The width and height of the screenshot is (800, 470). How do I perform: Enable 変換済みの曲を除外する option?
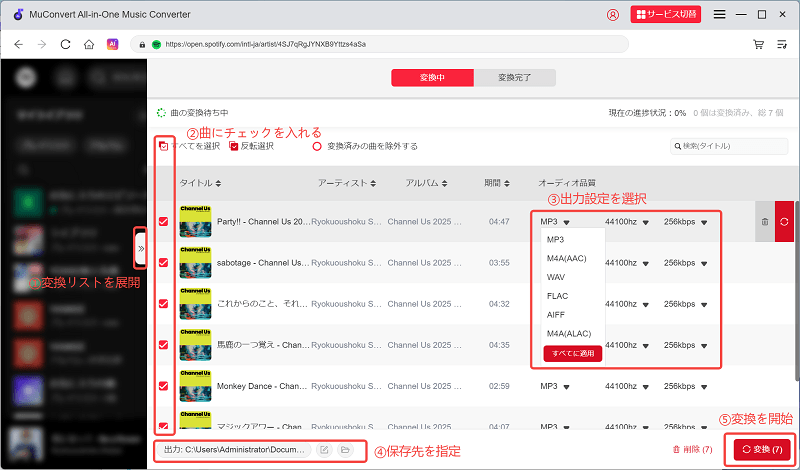[x=317, y=146]
